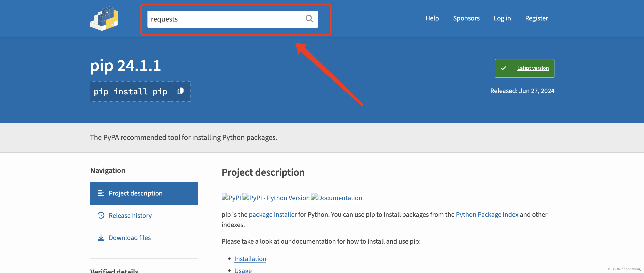Click the PyPI logo icon top left
Screen dimensions: 644x273
105,18
